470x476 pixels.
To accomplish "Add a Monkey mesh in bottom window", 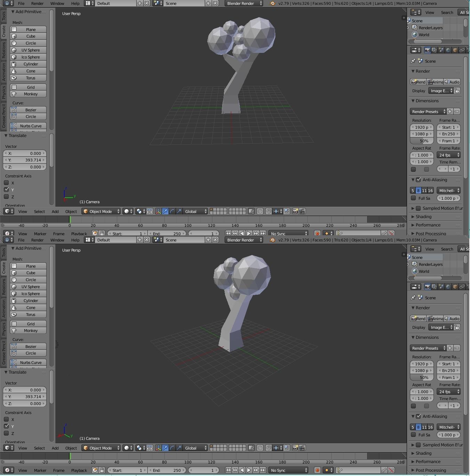I will (x=28, y=331).
